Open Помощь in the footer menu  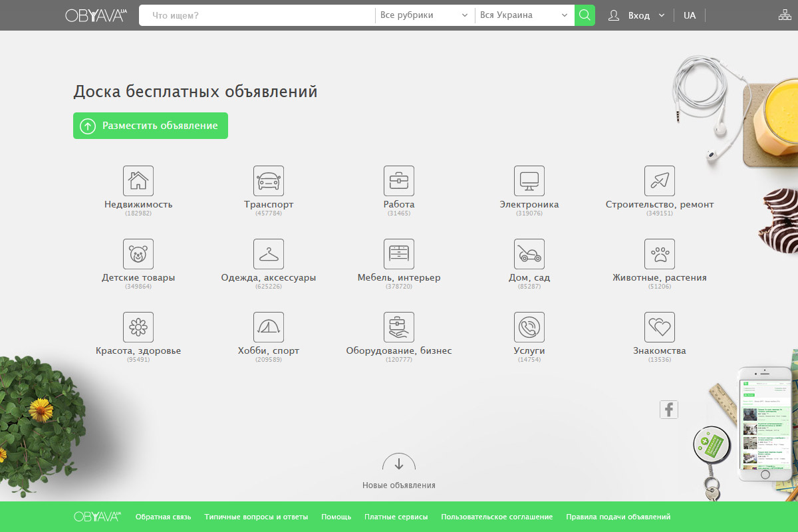336,517
